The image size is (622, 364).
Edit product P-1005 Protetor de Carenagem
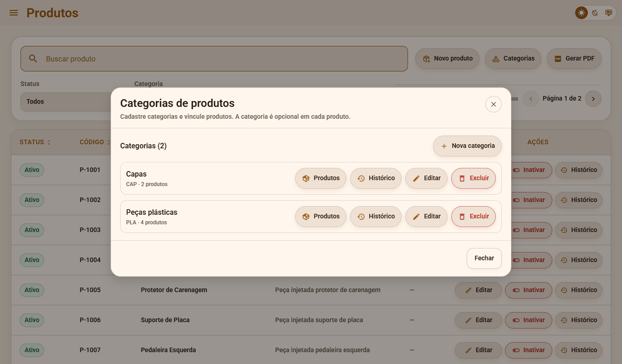tap(479, 290)
